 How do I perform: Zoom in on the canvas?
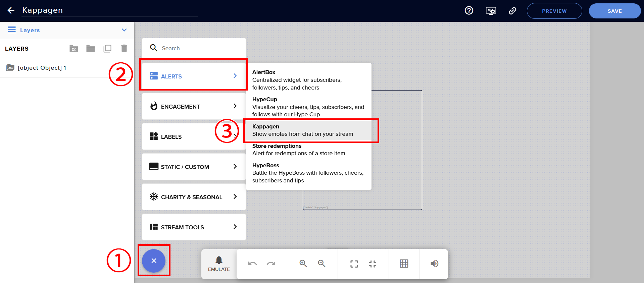coord(303,264)
